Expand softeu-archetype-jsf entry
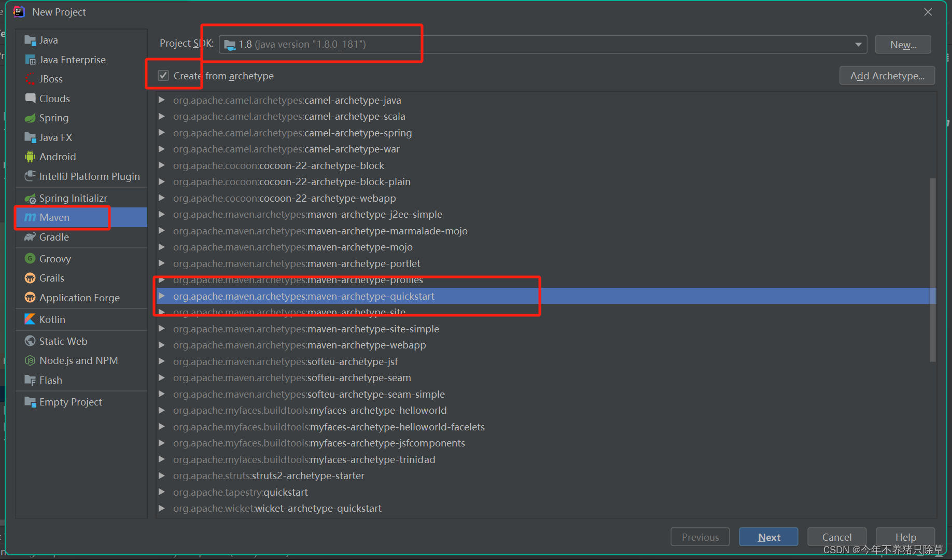 [x=162, y=361]
